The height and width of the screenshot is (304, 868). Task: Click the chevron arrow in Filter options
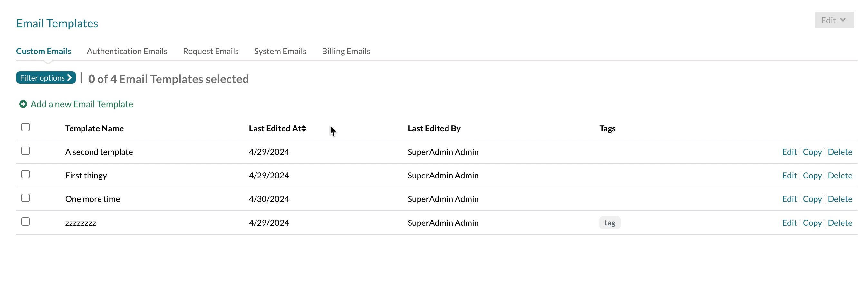69,77
